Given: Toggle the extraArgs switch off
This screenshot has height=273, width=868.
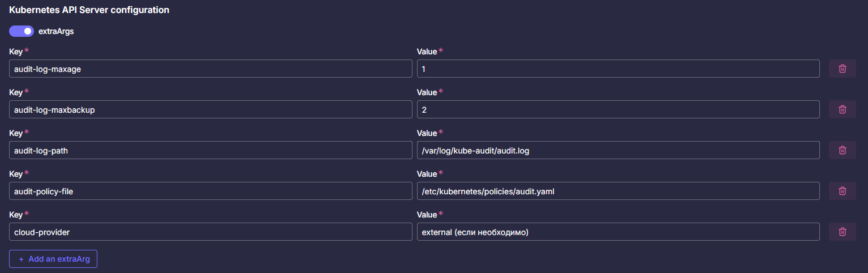Looking at the screenshot, I should 22,31.
